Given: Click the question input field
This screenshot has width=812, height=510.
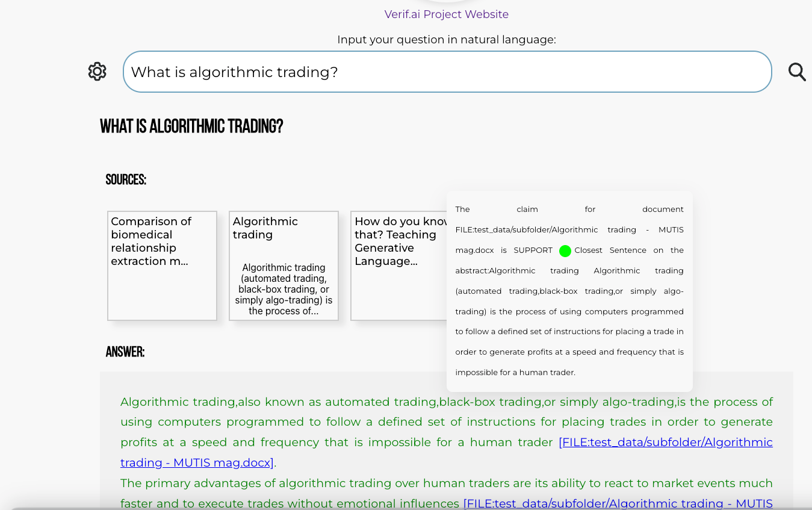Looking at the screenshot, I should (447, 72).
